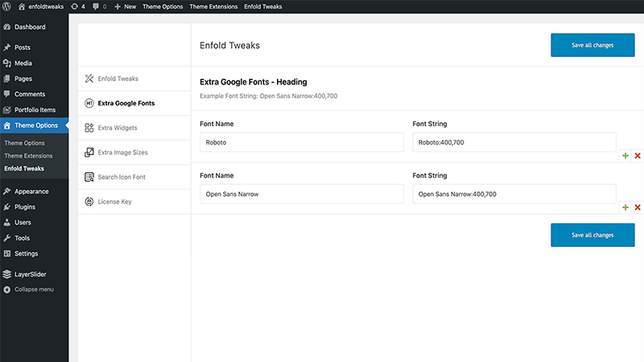644x362 pixels.
Task: Click the Portfolio Items icon
Action: pos(7,109)
